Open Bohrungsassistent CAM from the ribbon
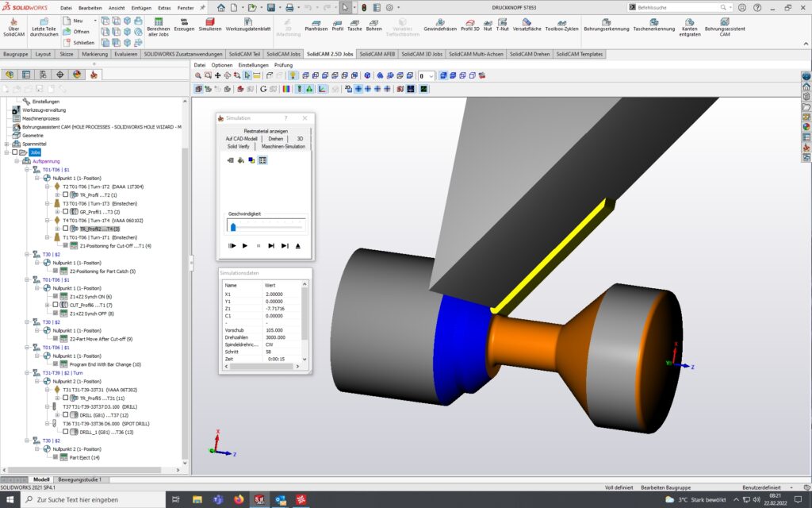 [x=724, y=22]
